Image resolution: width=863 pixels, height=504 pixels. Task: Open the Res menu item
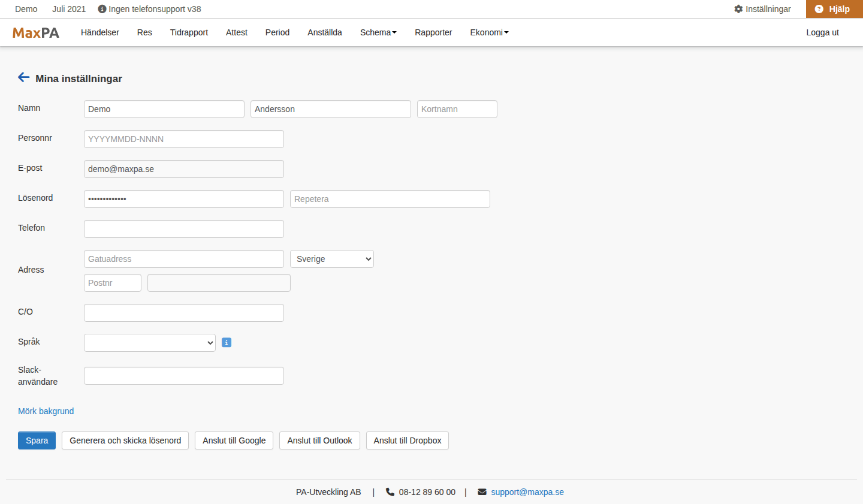144,32
